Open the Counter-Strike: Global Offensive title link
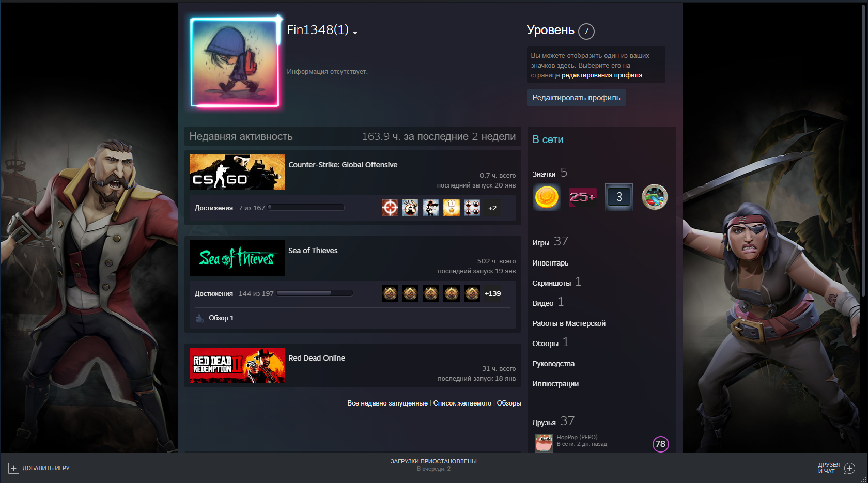This screenshot has width=868, height=483. (343, 165)
